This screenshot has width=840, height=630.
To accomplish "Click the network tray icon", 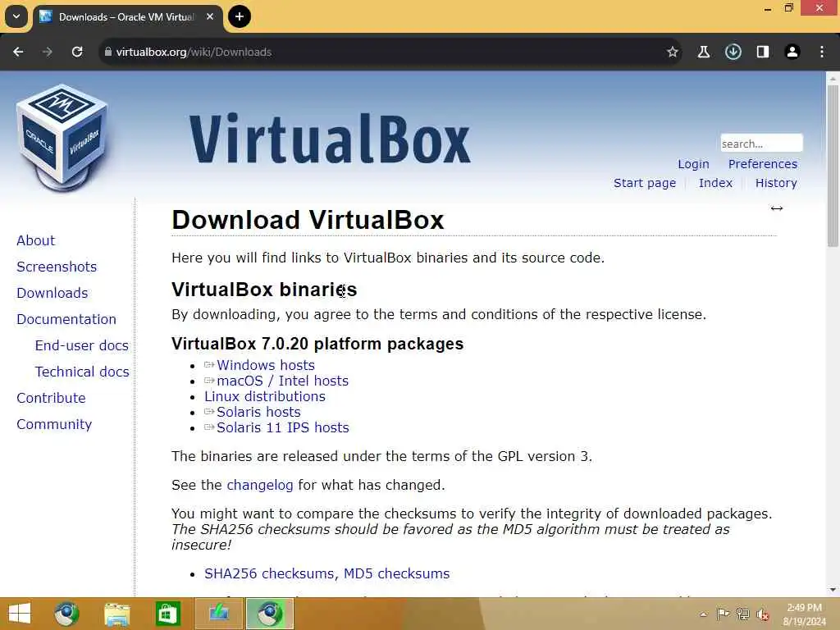I will 742,614.
